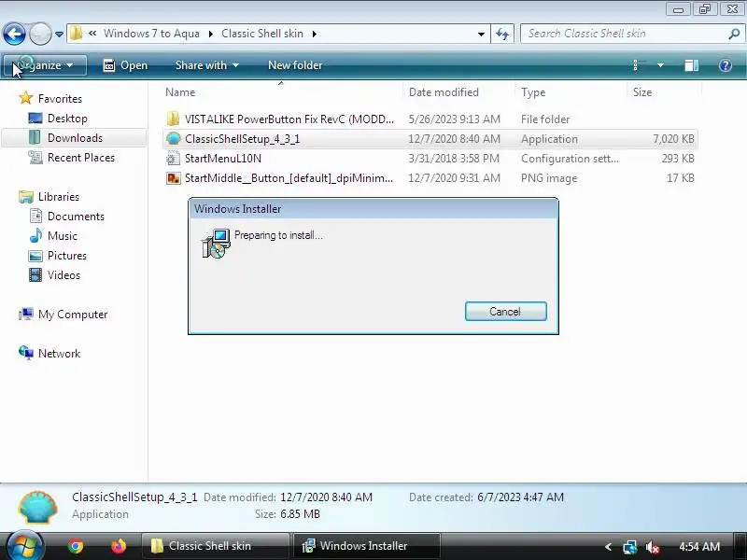Click the StartMenuL10N configuration icon
The height and width of the screenshot is (560, 747).
(x=173, y=158)
